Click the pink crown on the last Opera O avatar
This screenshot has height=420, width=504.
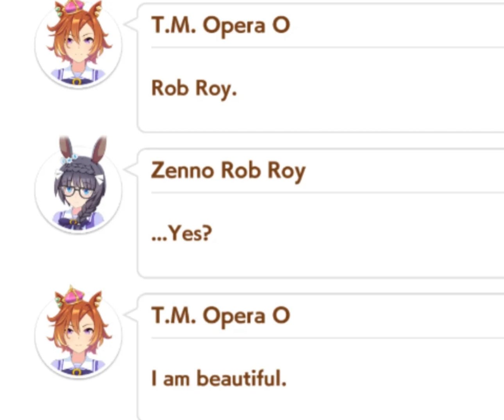click(75, 297)
